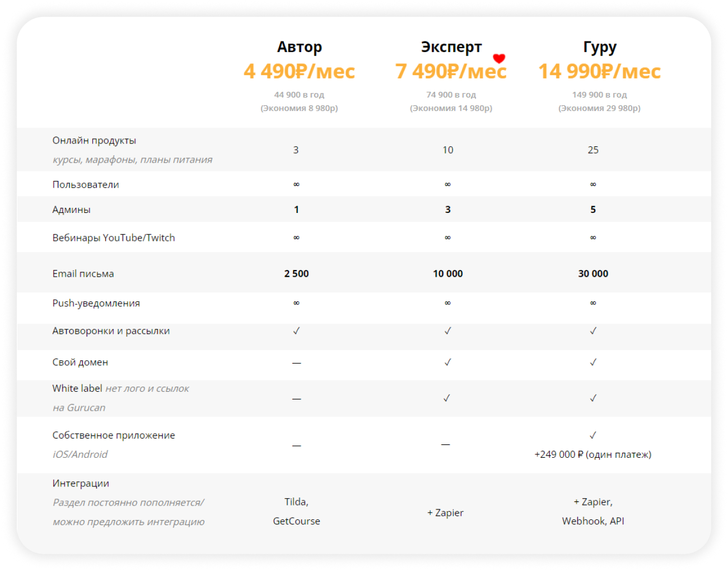Click the Гуру checkmark for White label
The image size is (728, 571).
[x=593, y=398]
